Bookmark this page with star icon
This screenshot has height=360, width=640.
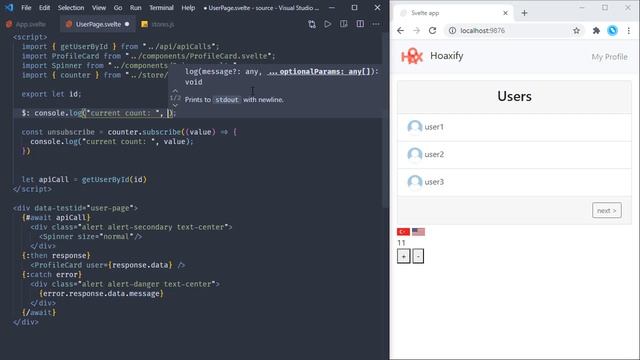click(576, 31)
